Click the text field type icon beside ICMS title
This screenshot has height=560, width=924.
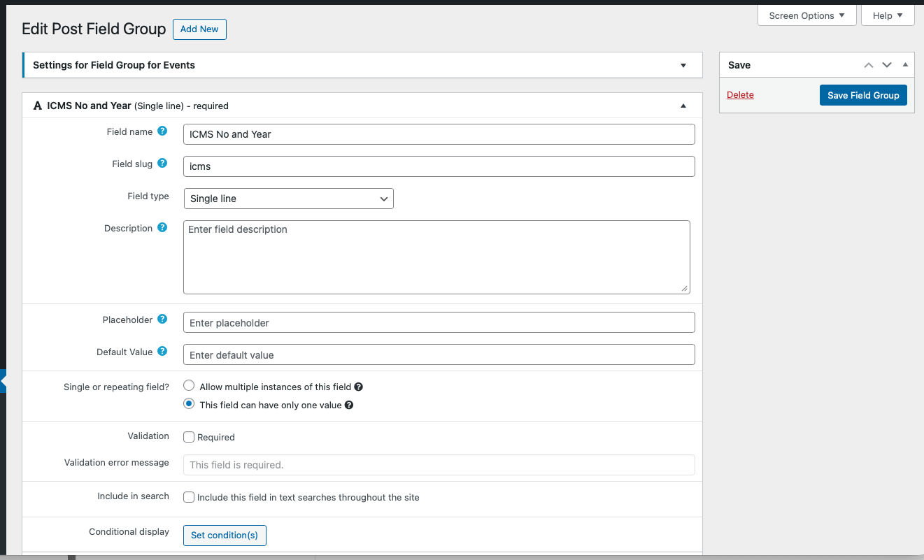click(x=38, y=106)
